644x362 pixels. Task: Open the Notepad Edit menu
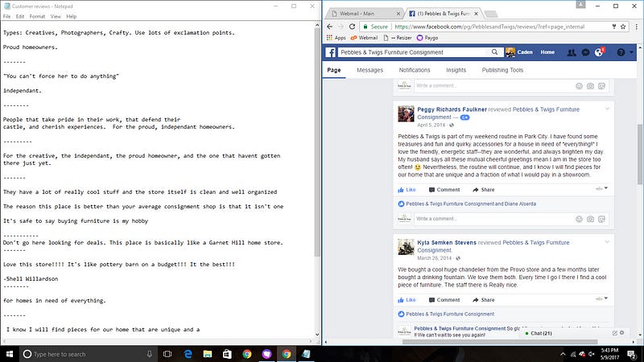point(20,16)
